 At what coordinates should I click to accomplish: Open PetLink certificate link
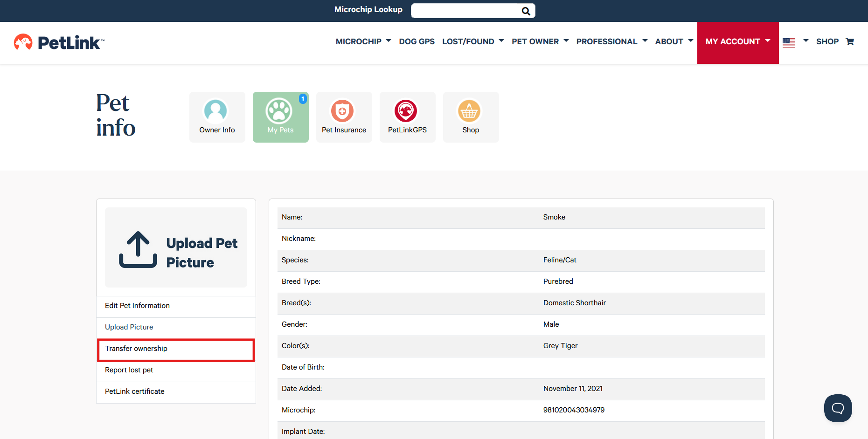(134, 391)
